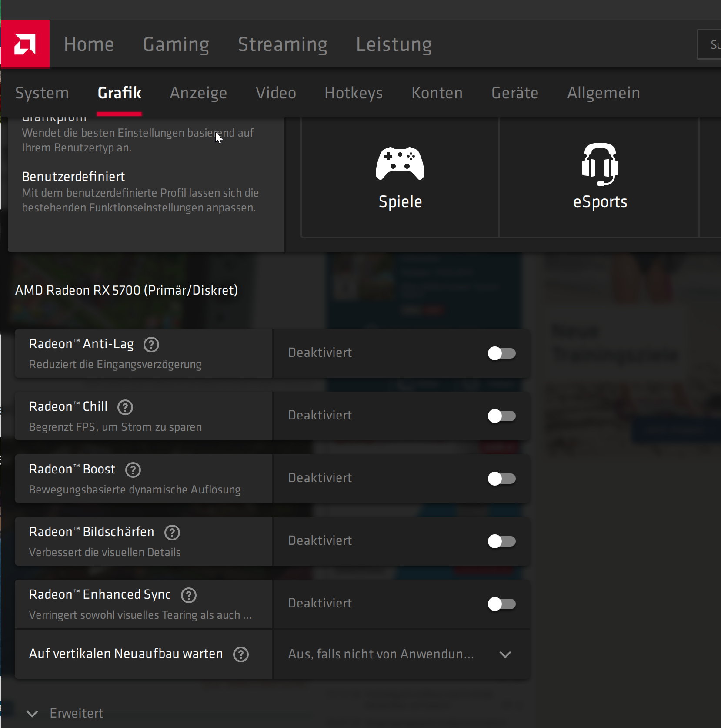The image size is (721, 728).
Task: Click the Radeon Boost setting label
Action: (x=72, y=469)
